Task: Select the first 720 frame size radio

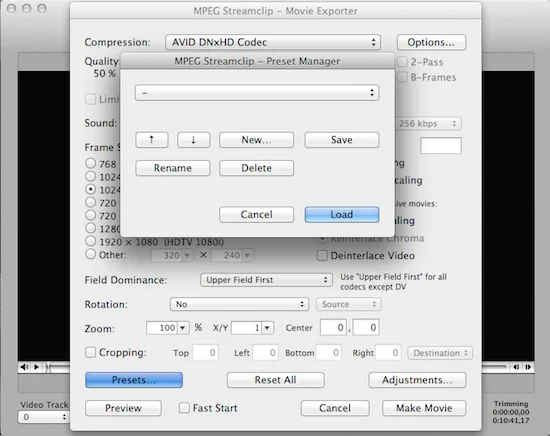Action: (x=90, y=202)
